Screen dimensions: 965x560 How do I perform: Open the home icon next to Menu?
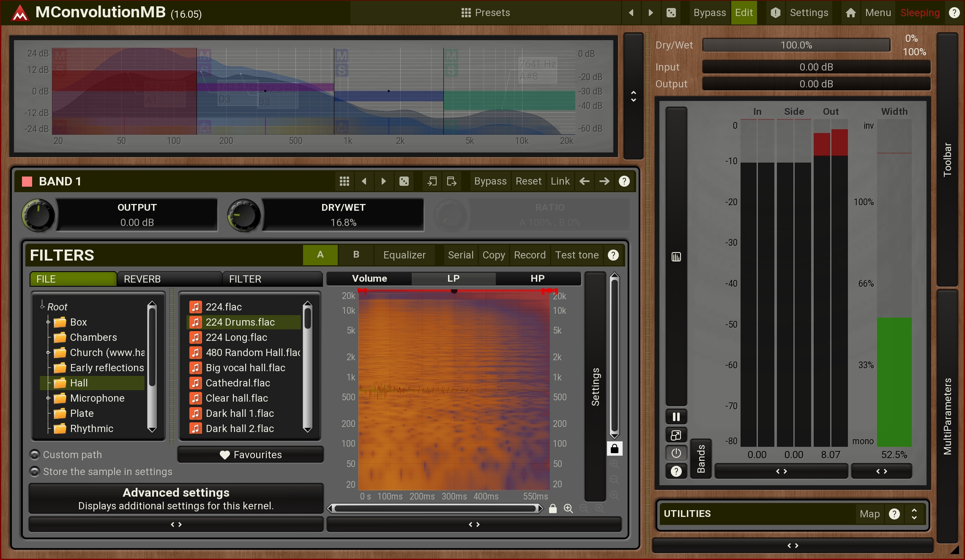[850, 13]
